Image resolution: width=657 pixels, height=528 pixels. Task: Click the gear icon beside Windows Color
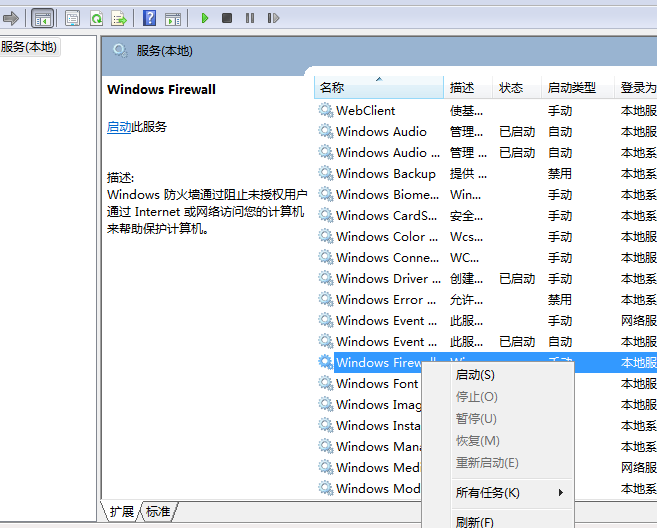326,236
